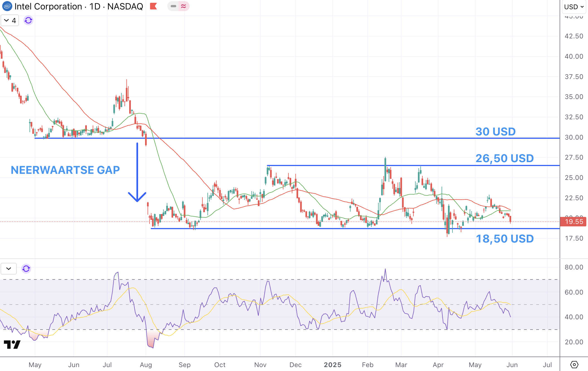Select the 26,50 USD text label
The width and height of the screenshot is (588, 371).
[x=504, y=158]
